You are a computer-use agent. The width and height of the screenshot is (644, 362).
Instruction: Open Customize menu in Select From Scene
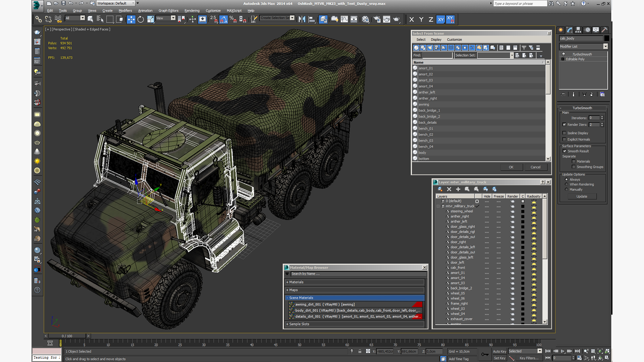(454, 40)
